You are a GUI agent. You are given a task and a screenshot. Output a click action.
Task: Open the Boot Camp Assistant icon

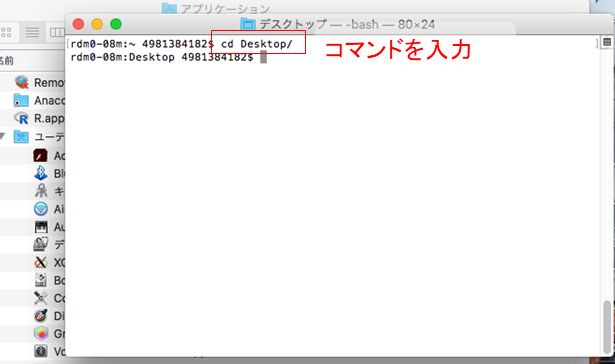41,280
